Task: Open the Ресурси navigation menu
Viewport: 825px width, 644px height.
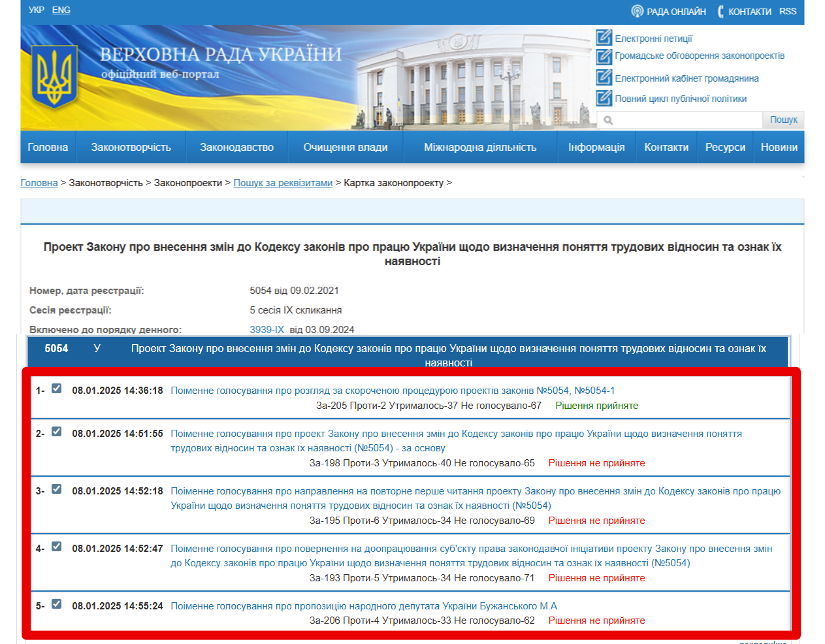Action: (725, 147)
